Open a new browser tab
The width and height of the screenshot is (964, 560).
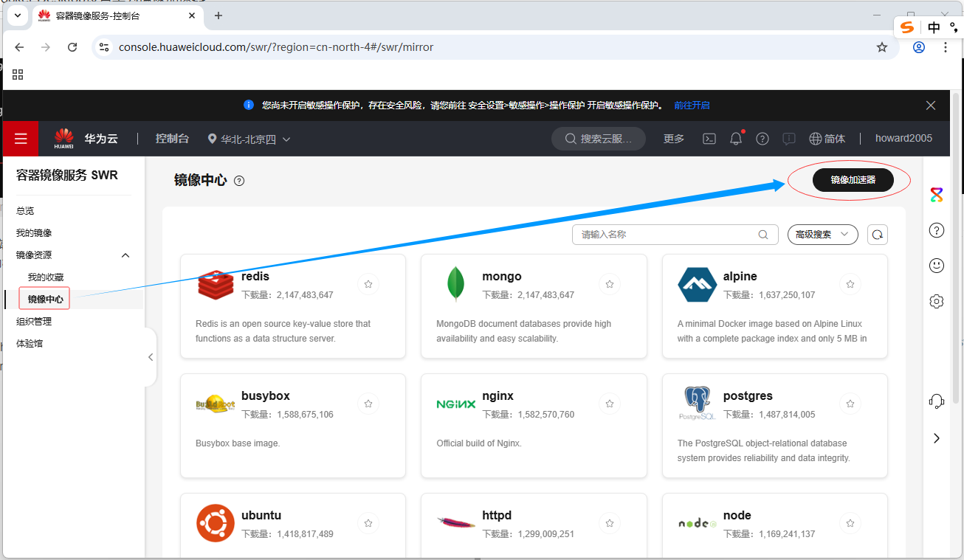click(218, 15)
